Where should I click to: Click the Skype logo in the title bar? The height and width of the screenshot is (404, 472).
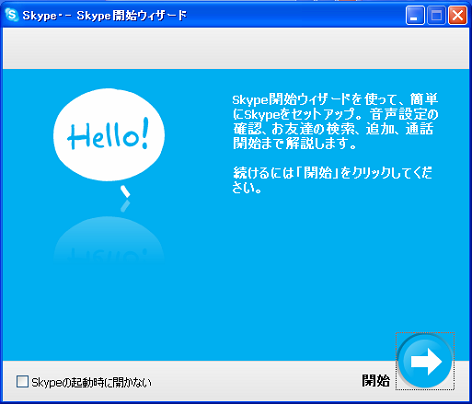12,15
